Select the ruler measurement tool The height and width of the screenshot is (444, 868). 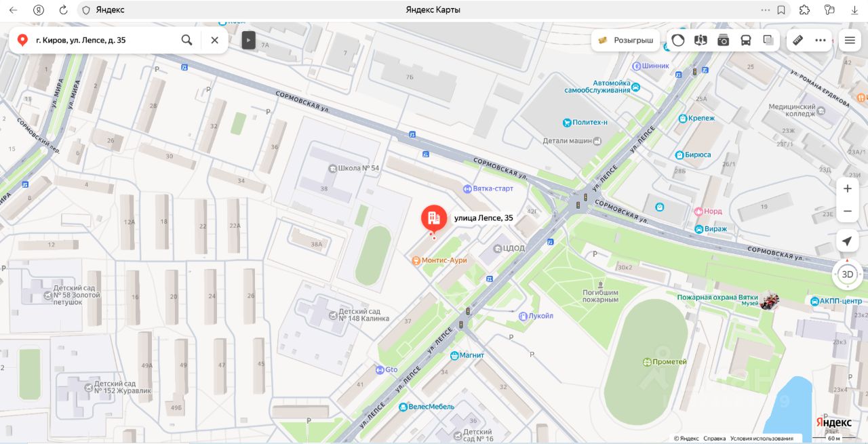point(797,40)
